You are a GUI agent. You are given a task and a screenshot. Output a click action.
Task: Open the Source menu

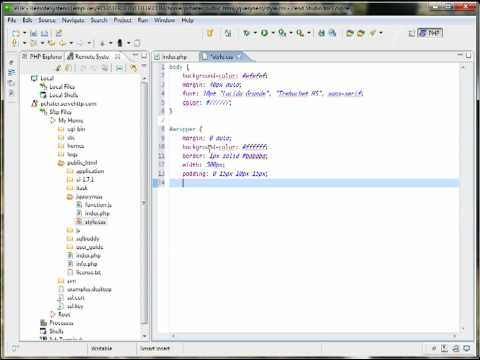pyautogui.click(x=47, y=20)
